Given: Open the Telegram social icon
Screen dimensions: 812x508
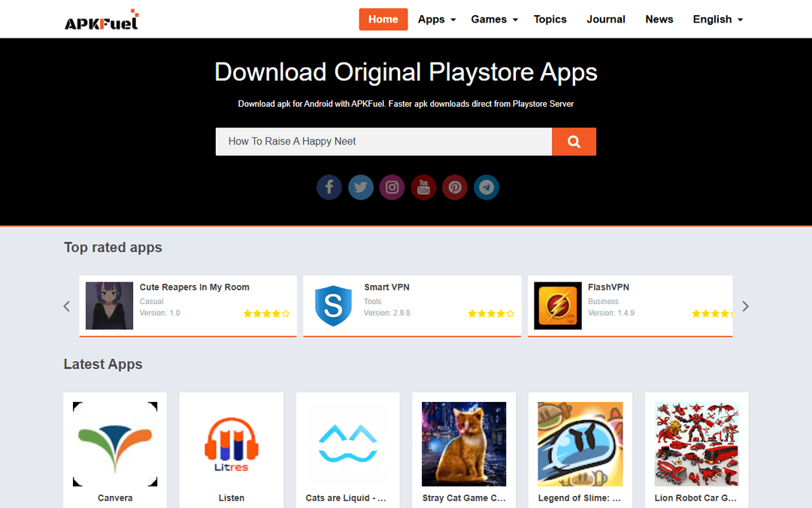Looking at the screenshot, I should [486, 187].
